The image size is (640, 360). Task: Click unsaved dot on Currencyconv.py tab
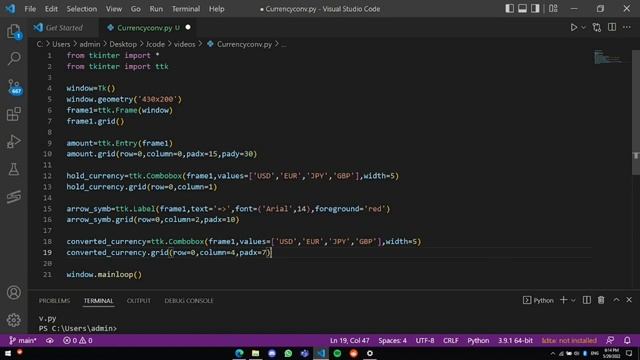click(x=188, y=27)
